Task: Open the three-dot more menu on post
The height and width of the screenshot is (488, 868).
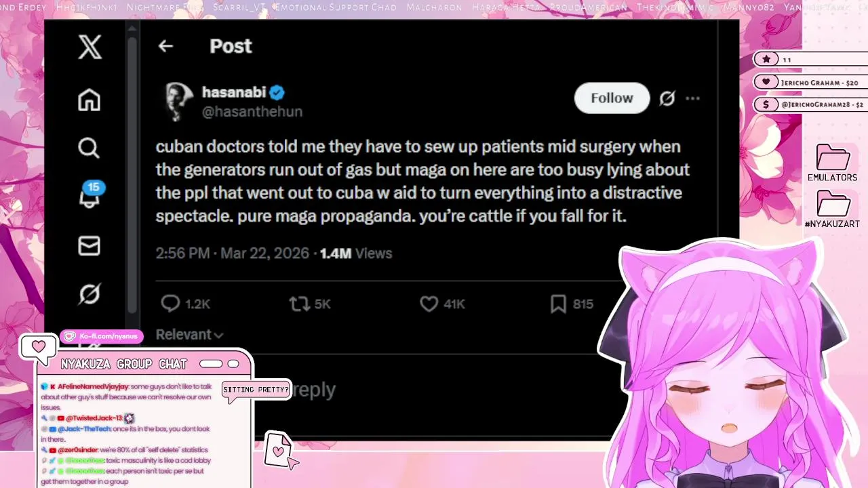Action: [x=692, y=98]
